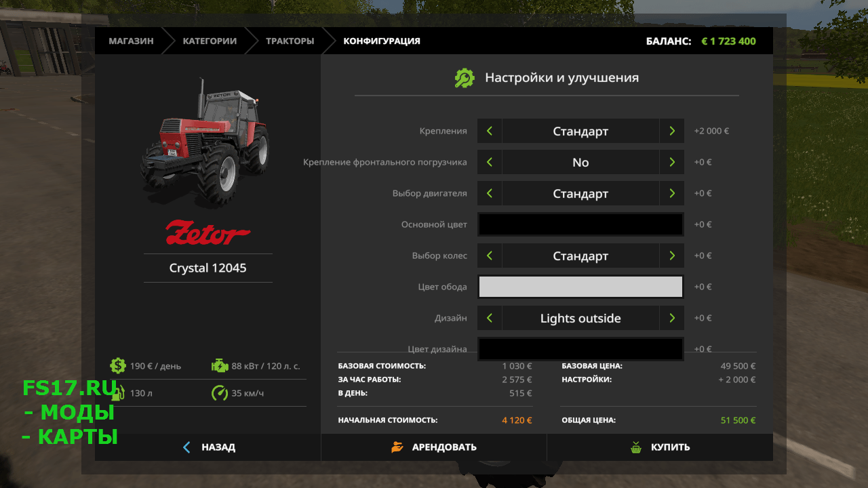Screen dimensions: 868x488
Task: Click the Купить button
Action: (660, 447)
